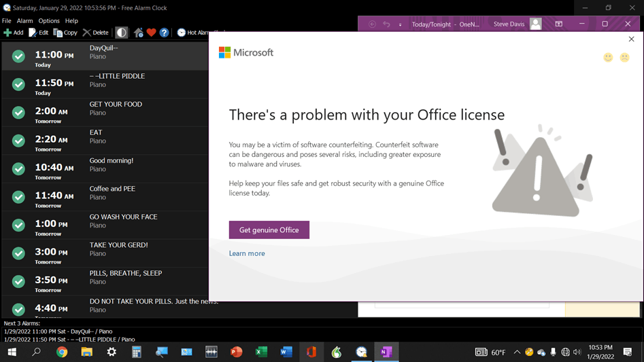Viewport: 644px width, 362px height.
Task: Open the 60°F weather widget on the taskbar
Action: pyautogui.click(x=491, y=352)
